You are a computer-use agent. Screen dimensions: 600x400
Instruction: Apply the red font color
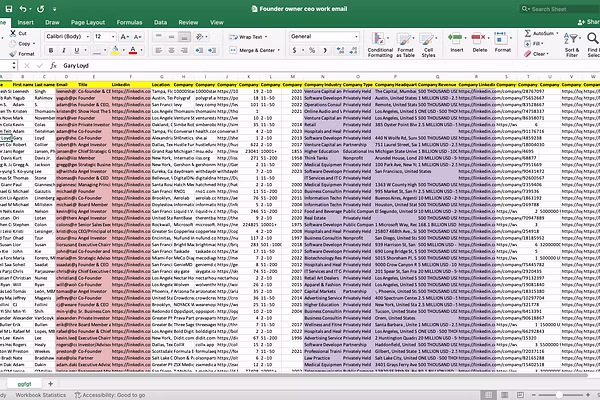[x=133, y=50]
